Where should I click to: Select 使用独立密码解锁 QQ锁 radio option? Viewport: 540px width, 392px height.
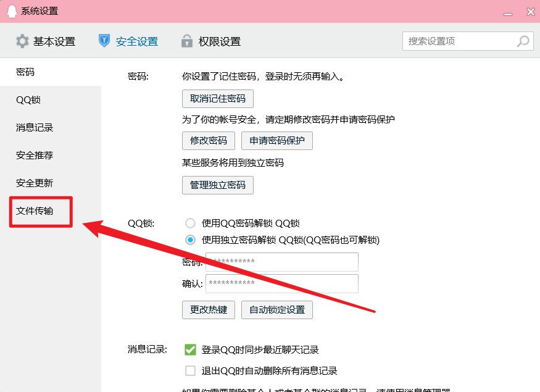[x=190, y=240]
